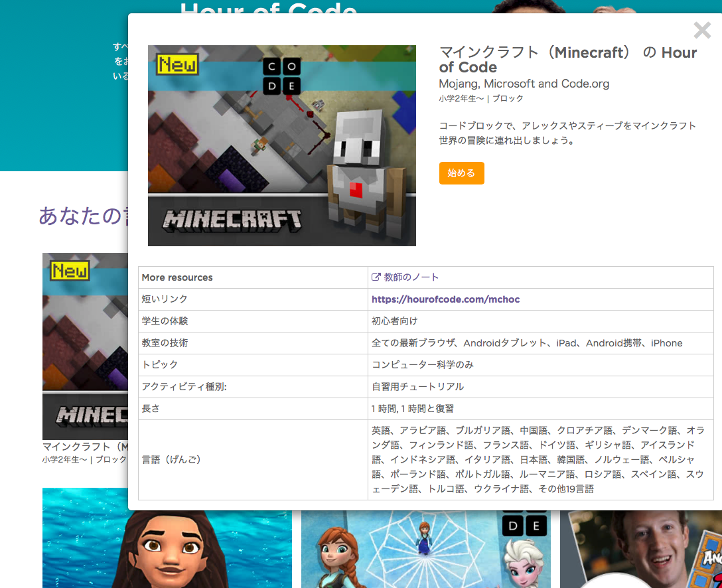Click the popup title マインクラフト(Minecraft)の Hour of Code
The height and width of the screenshot is (588, 722).
click(568, 60)
